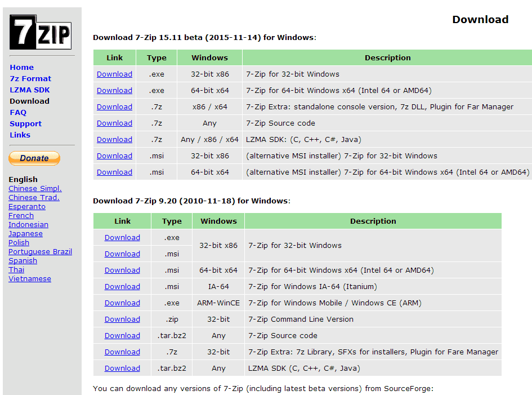Download 9.20 .msi for 32-bit x86

tap(123, 254)
